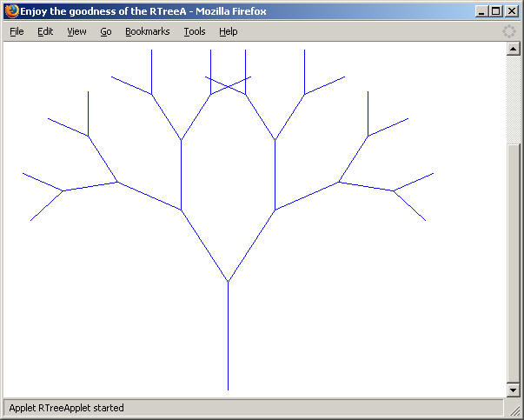The image size is (524, 420).
Task: Click the scroll down arrow
Action: (514, 390)
